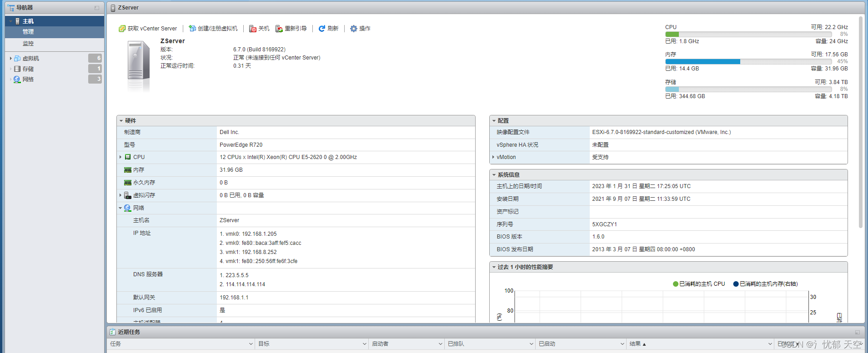Viewport: 868px width, 353px height.
Task: Open 虚拟机 in the navigator
Action: tap(30, 58)
